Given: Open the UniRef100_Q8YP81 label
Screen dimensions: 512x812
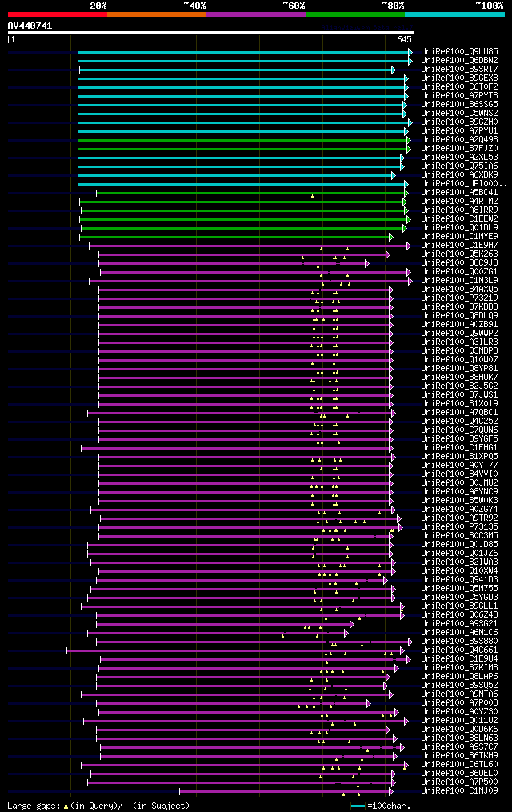Looking at the screenshot, I should tap(459, 369).
